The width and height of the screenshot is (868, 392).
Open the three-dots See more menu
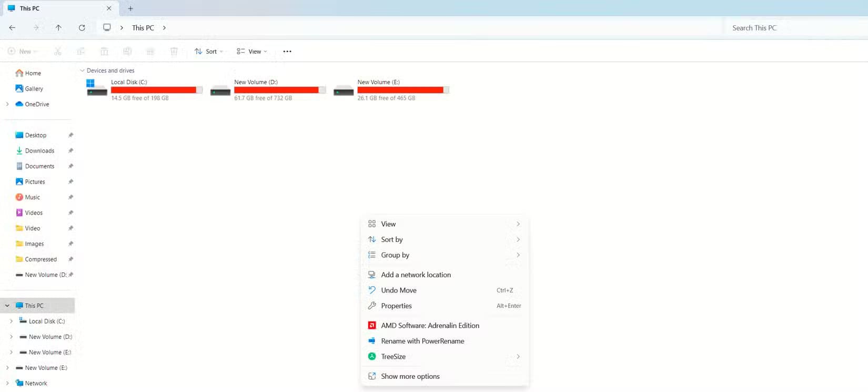pyautogui.click(x=287, y=52)
